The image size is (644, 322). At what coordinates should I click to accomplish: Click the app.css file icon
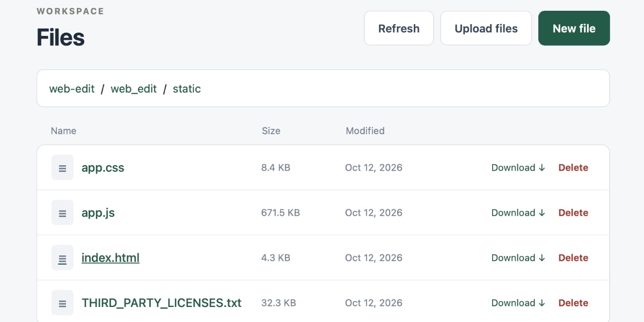tap(62, 167)
